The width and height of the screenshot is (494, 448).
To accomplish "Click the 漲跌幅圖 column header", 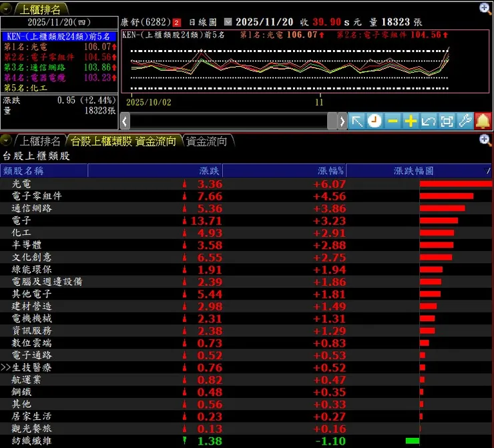I will point(419,171).
